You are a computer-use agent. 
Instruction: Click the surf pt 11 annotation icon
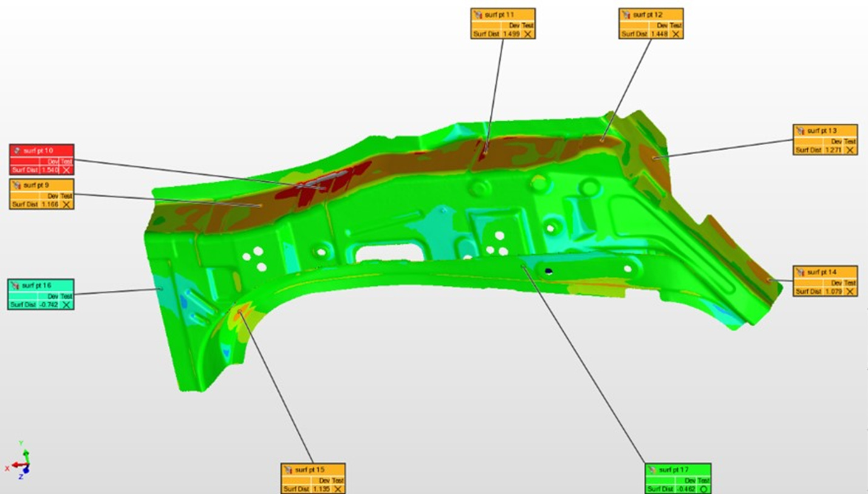(x=479, y=14)
